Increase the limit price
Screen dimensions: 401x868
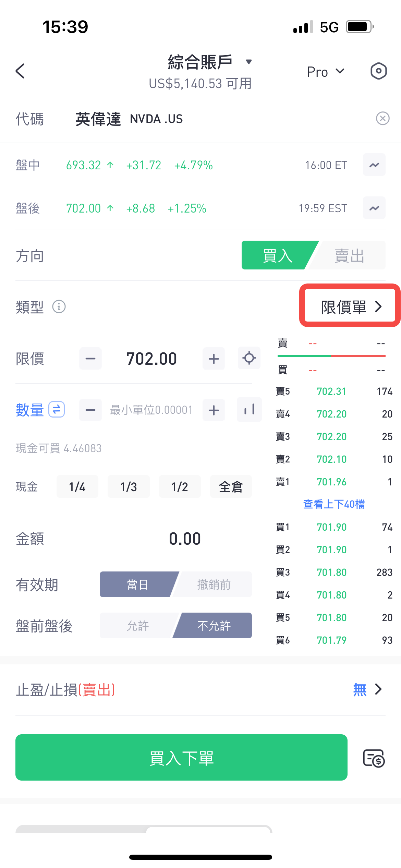pyautogui.click(x=214, y=359)
